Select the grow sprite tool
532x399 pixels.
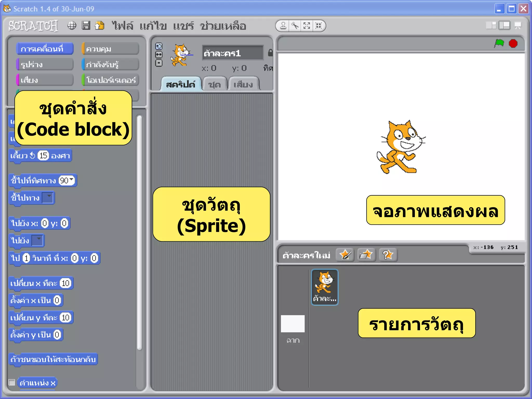(x=307, y=26)
